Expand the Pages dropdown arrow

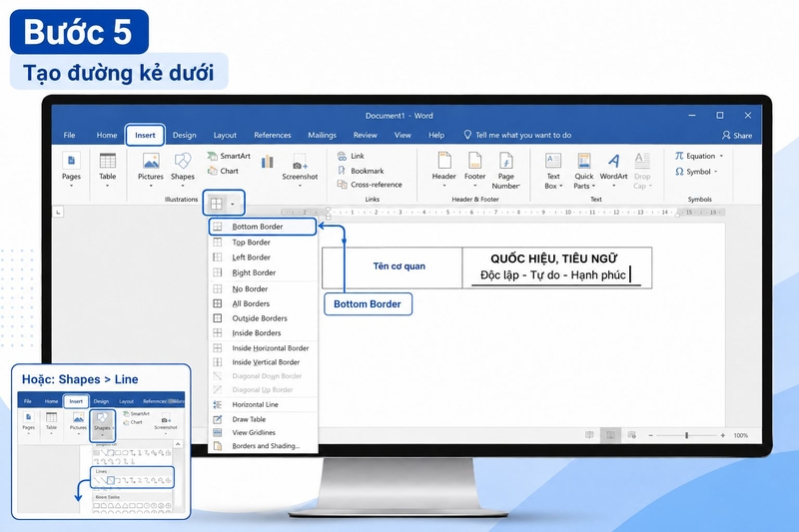71,186
